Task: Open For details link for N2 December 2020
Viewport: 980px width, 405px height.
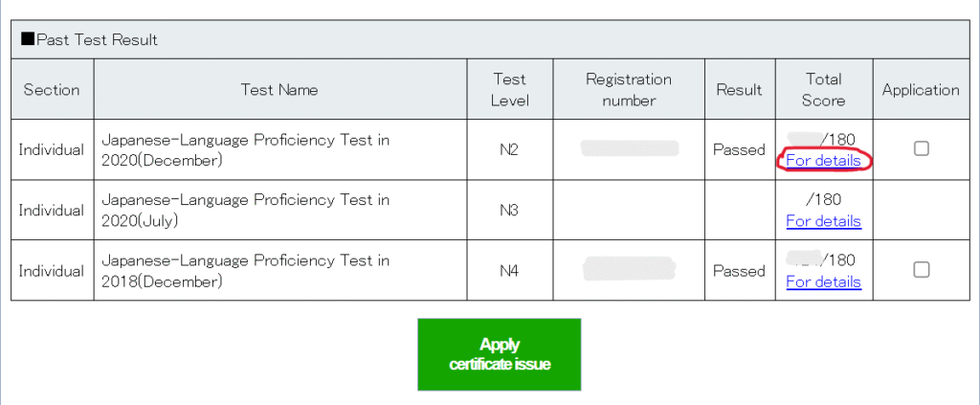Action: coord(823,161)
